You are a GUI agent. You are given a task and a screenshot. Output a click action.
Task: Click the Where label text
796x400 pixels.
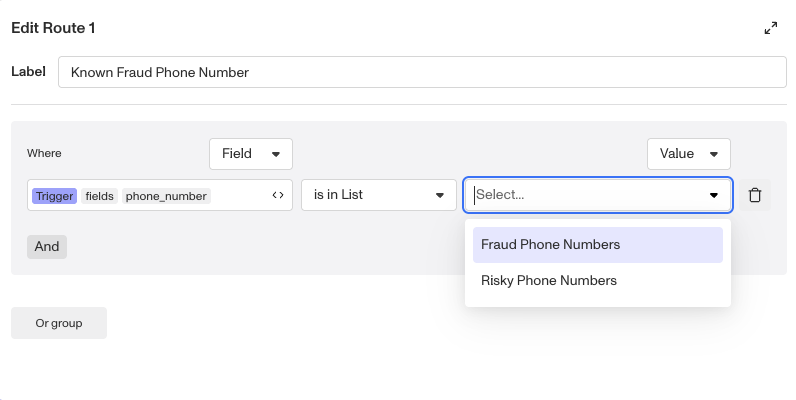(44, 153)
